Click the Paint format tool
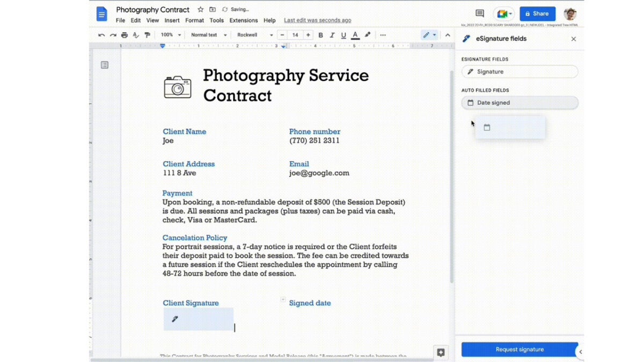Image resolution: width=644 pixels, height=362 pixels. tap(147, 34)
